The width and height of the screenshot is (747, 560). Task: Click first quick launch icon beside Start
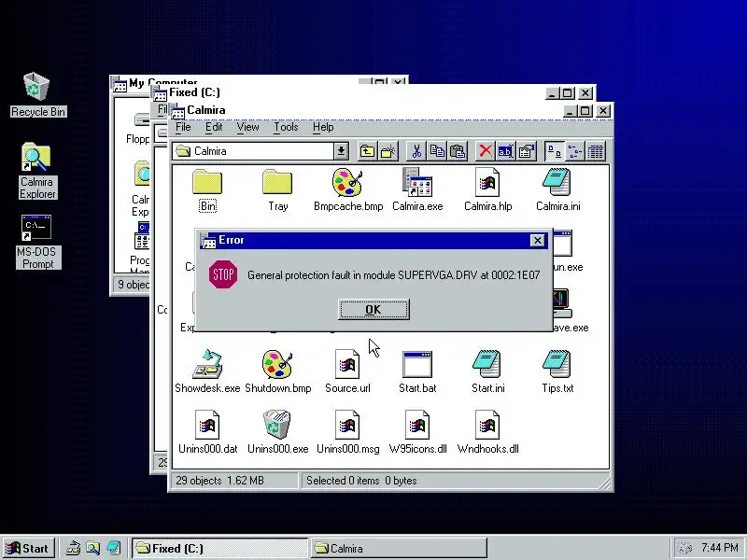pyautogui.click(x=73, y=549)
